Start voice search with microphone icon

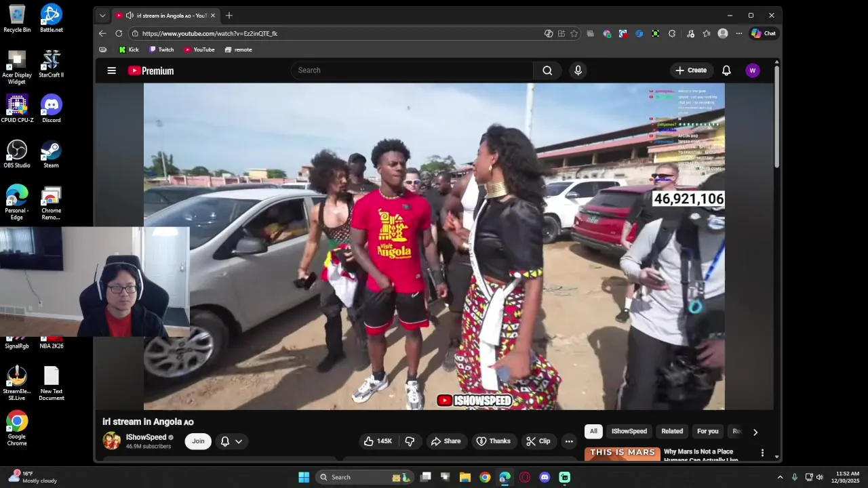578,70
